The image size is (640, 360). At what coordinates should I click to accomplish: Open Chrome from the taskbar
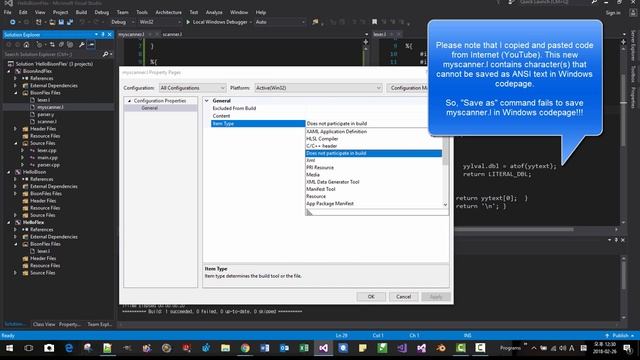[x=245, y=348]
